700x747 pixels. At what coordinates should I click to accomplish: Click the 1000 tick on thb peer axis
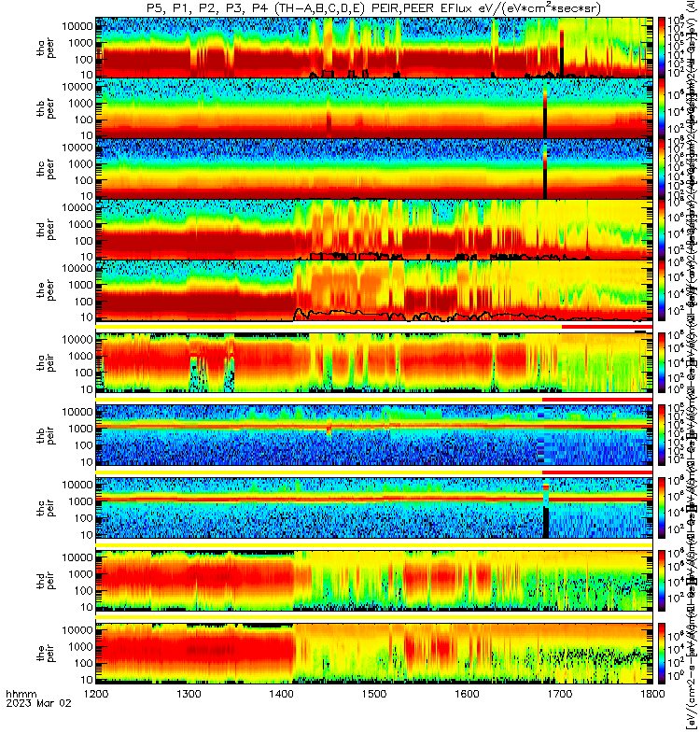coord(80,104)
